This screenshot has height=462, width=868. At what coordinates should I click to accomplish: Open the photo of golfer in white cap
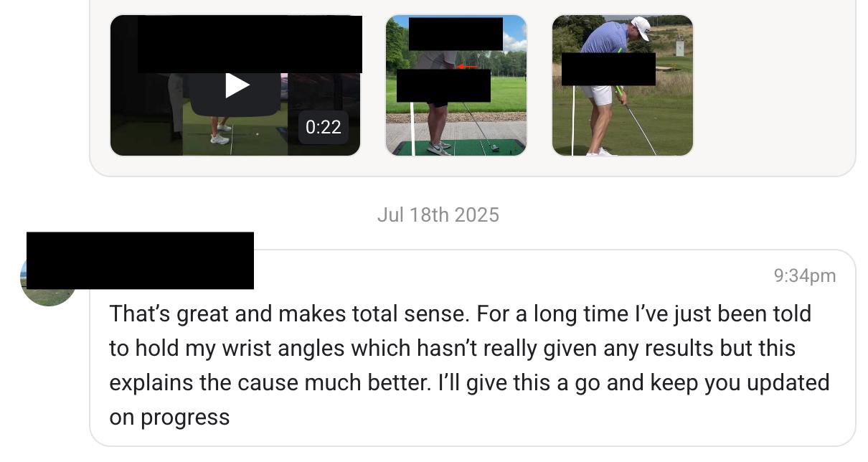pos(623,85)
